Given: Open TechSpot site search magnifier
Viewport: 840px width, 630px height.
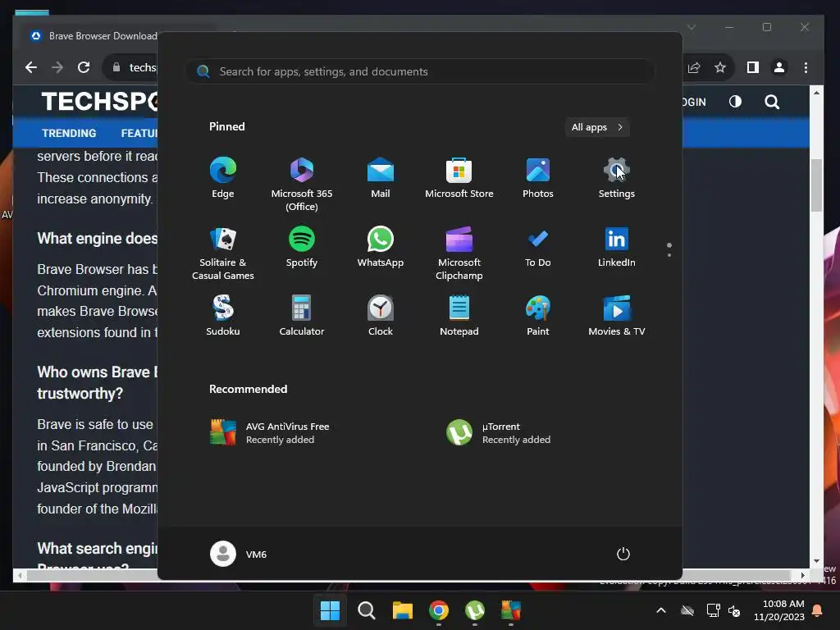Looking at the screenshot, I should click(x=772, y=102).
